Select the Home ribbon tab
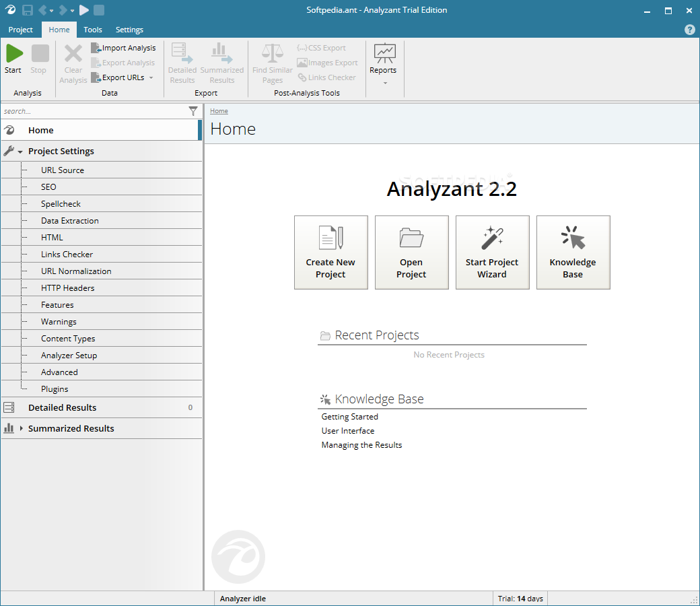This screenshot has width=700, height=606. (59, 30)
